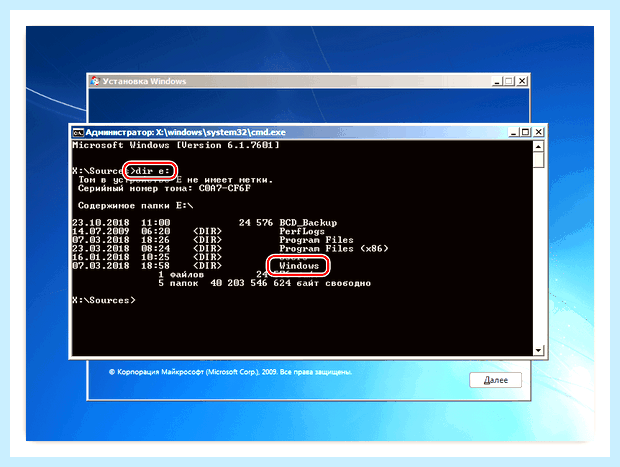Click the Установка Windows setup icon
This screenshot has height=467, width=620.
point(95,81)
